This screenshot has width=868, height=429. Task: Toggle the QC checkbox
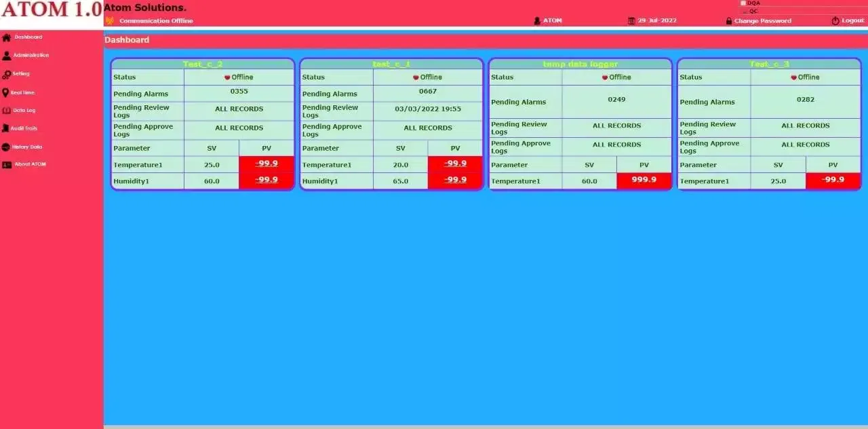(x=743, y=11)
